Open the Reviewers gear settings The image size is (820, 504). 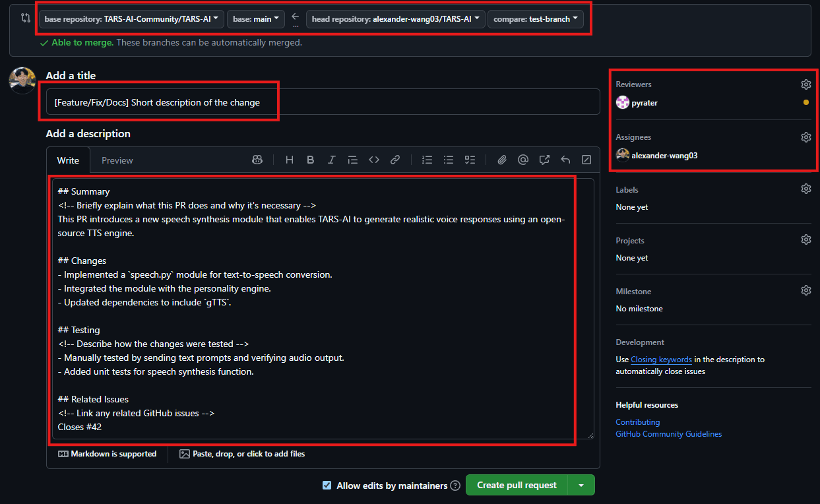click(805, 84)
